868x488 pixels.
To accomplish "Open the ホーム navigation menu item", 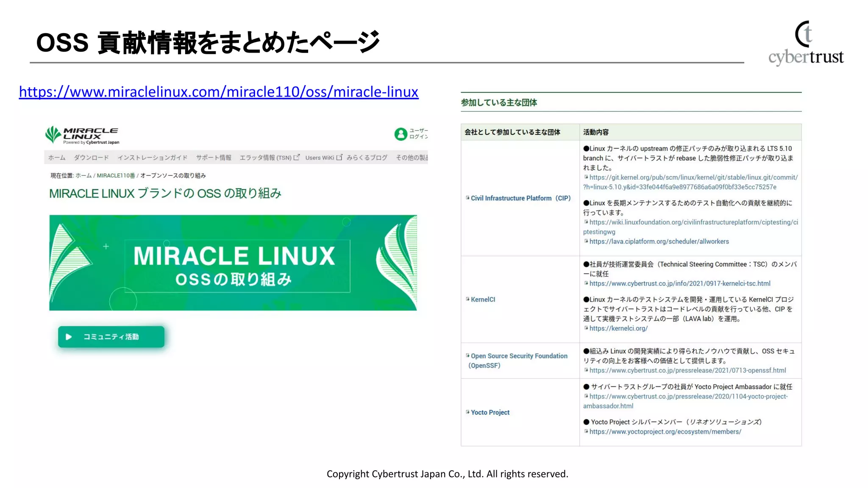I will 57,158.
